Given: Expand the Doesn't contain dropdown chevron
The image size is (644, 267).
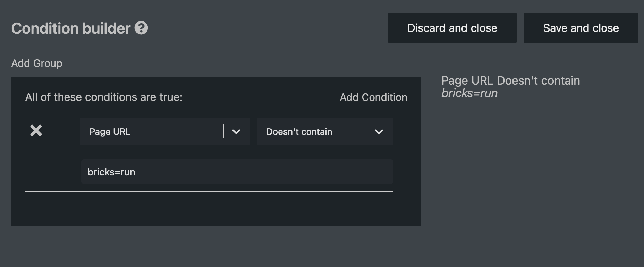Looking at the screenshot, I should (x=379, y=131).
